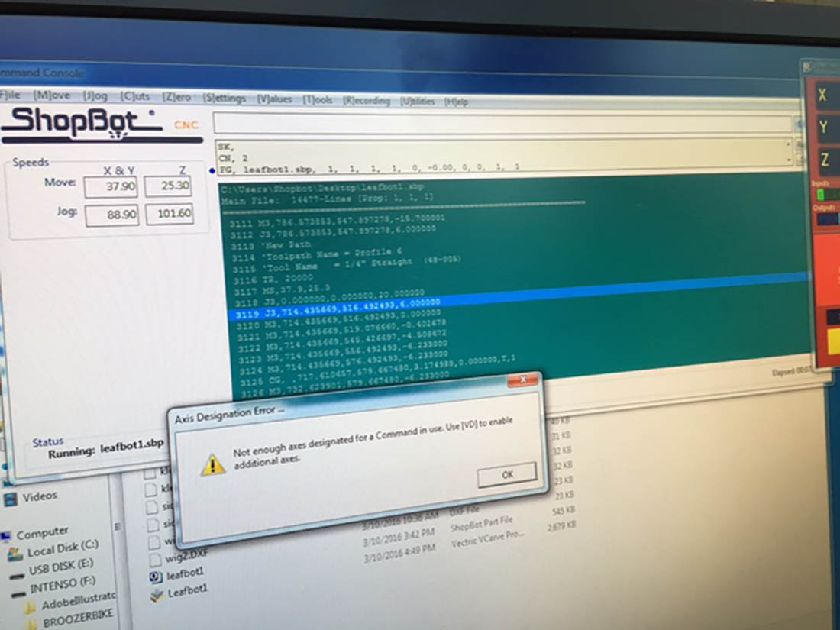Select the Leafbot1 Vectric VCarve file
Image resolution: width=840 pixels, height=630 pixels.
click(x=187, y=591)
